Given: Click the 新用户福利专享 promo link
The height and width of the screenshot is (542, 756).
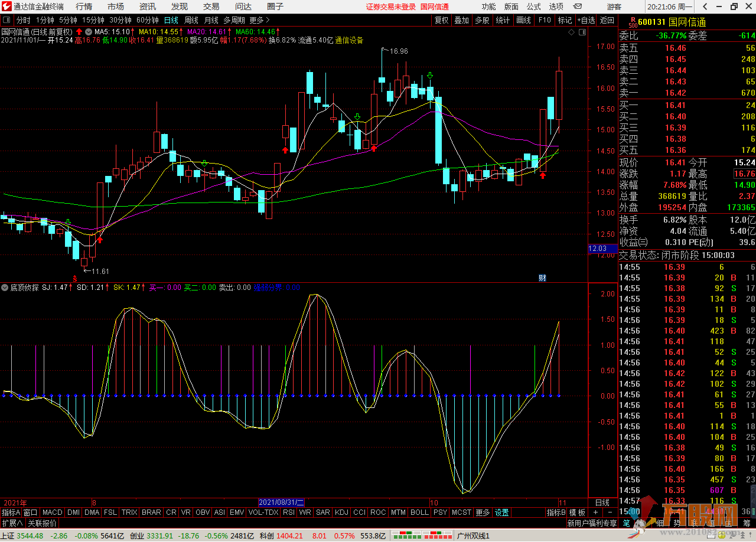Looking at the screenshot, I should [x=592, y=523].
